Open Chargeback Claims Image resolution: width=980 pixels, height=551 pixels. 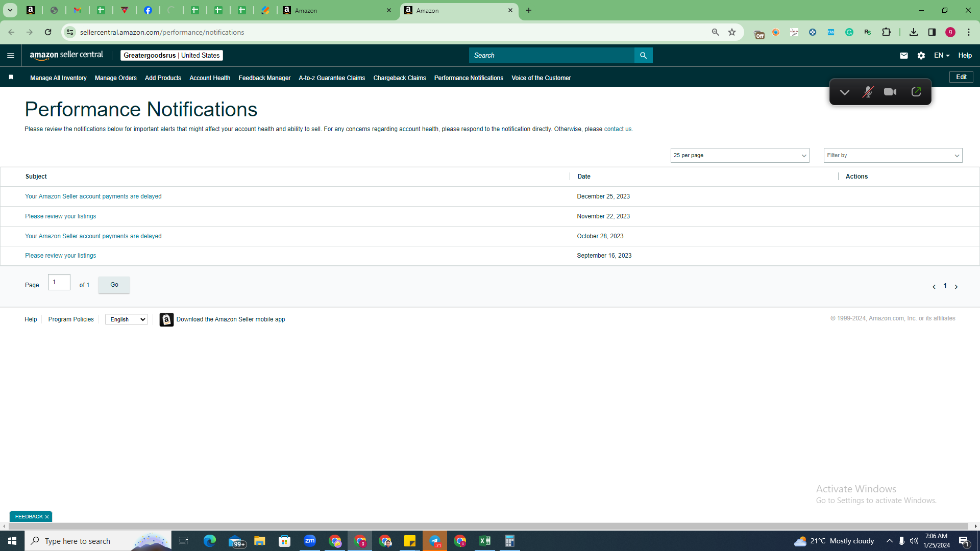[400, 78]
